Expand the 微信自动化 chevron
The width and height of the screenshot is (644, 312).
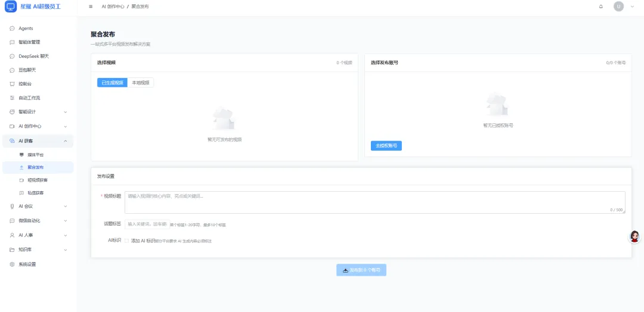[66, 220]
